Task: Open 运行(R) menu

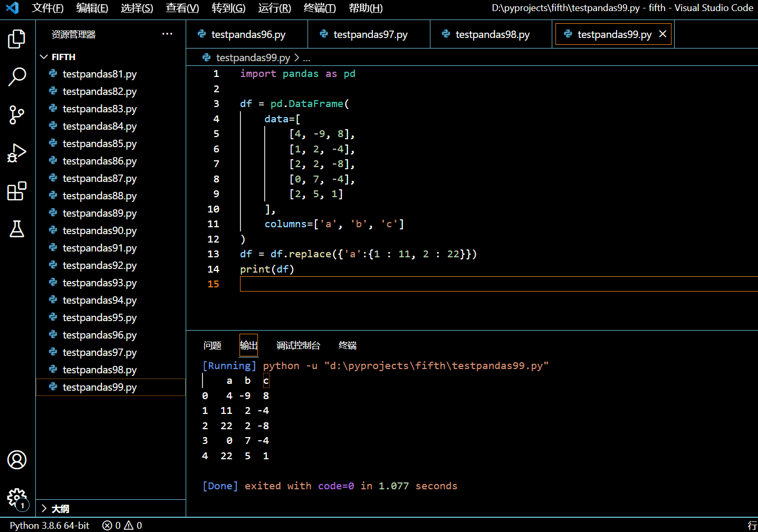Action: click(x=275, y=8)
